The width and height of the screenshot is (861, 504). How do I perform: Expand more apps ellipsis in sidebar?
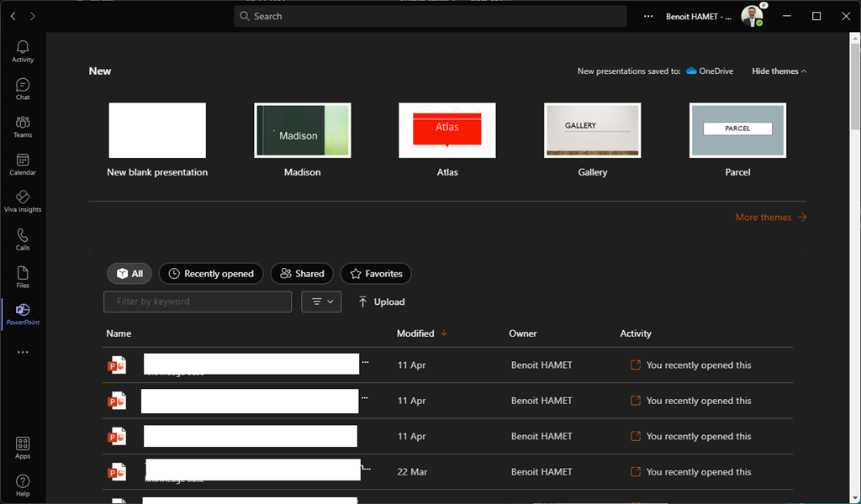pyautogui.click(x=23, y=352)
